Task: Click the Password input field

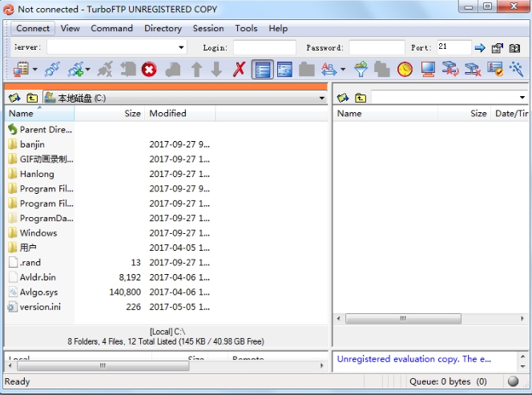Action: [x=377, y=47]
